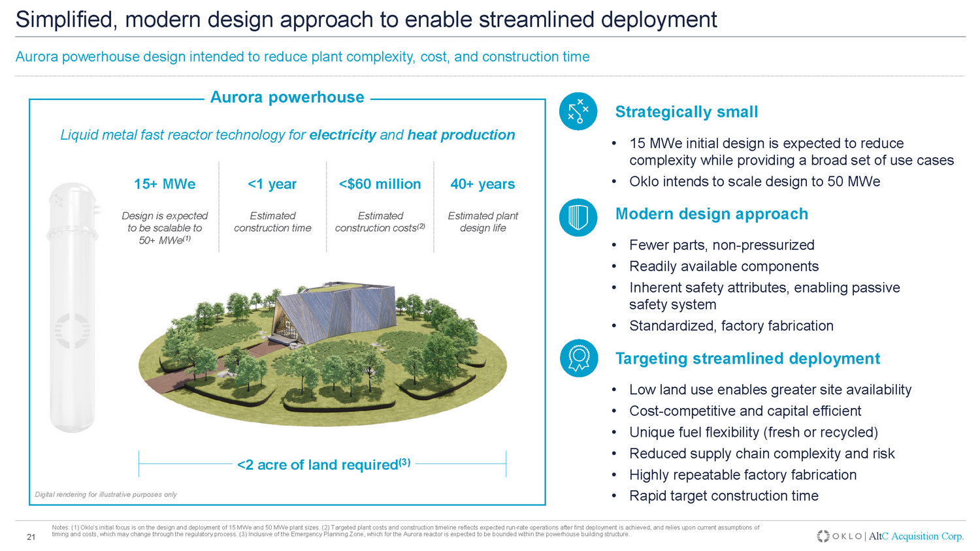Click the Aurora powerhouse box heading
This screenshot has height=551, width=980.
[x=287, y=97]
